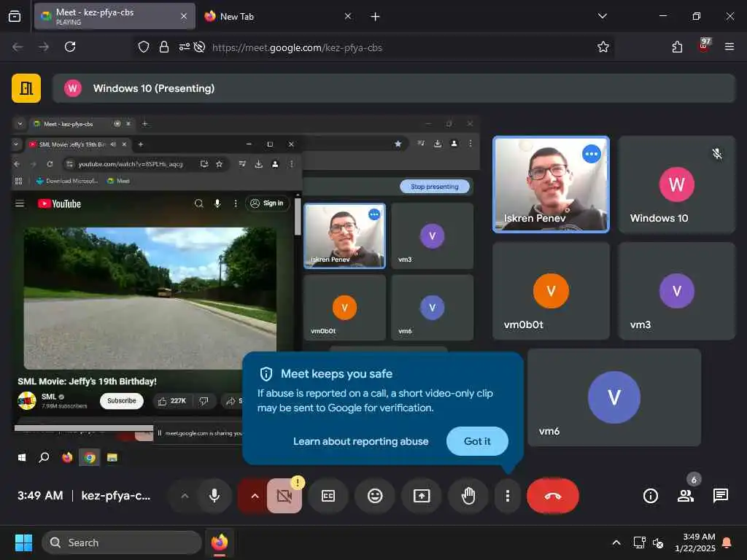Open the emoji reactions button
This screenshot has height=560, width=747.
pyautogui.click(x=375, y=496)
